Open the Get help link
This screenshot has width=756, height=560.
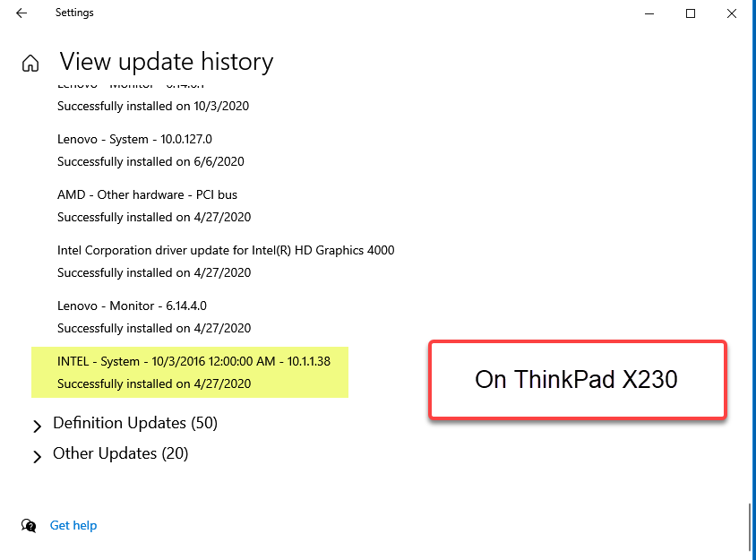73,525
